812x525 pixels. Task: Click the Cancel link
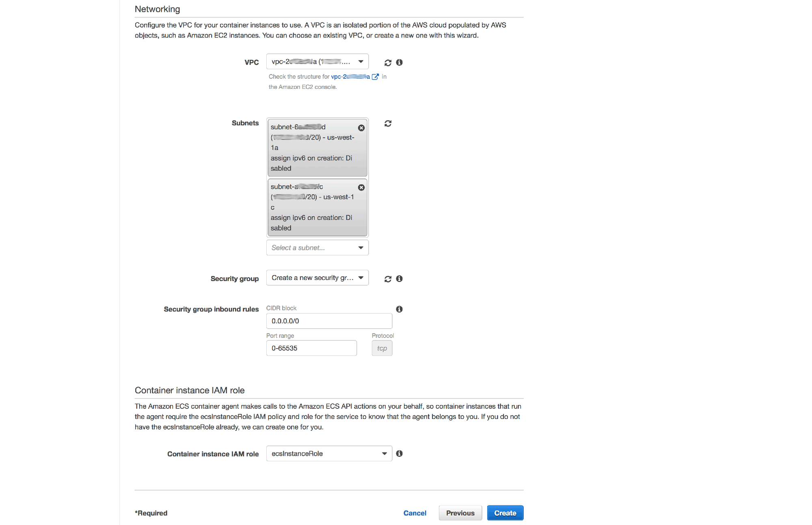point(415,513)
